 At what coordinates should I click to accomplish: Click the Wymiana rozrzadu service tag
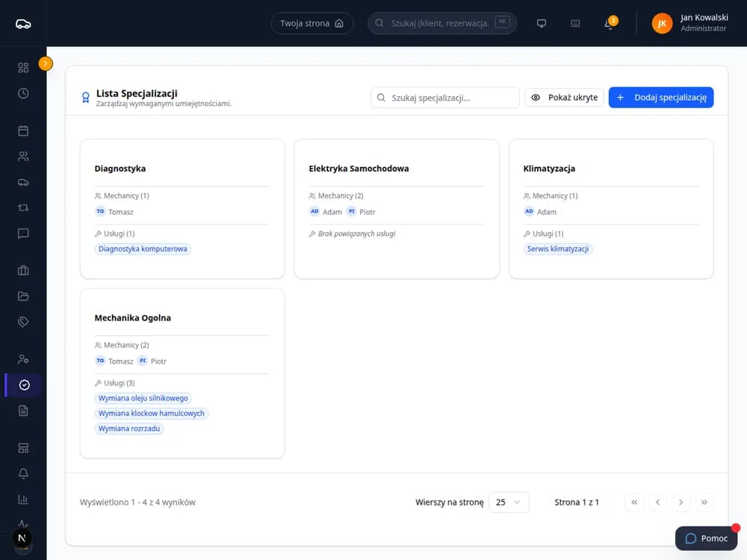pyautogui.click(x=129, y=429)
